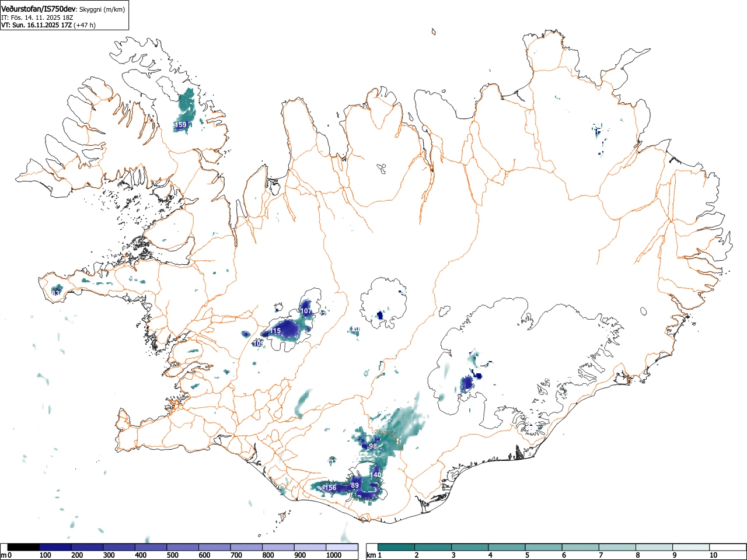Click the pale lavender segment past 1000 m

click(342, 547)
